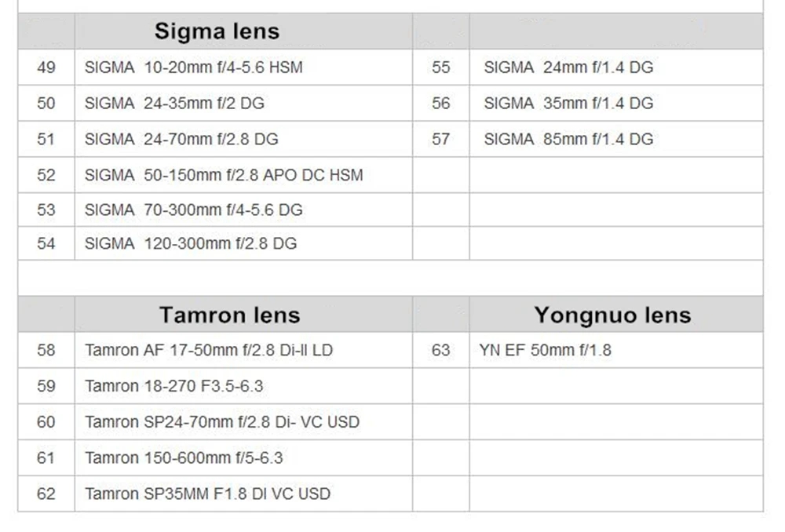
Task: Select Tamron AF 17-50mm f/2.8 Di-II LD
Action: pos(209,350)
